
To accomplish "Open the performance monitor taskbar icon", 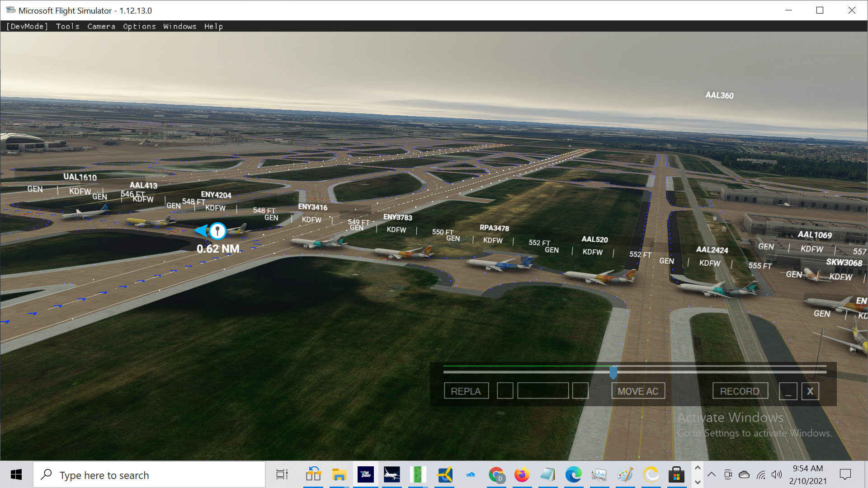I will point(599,474).
